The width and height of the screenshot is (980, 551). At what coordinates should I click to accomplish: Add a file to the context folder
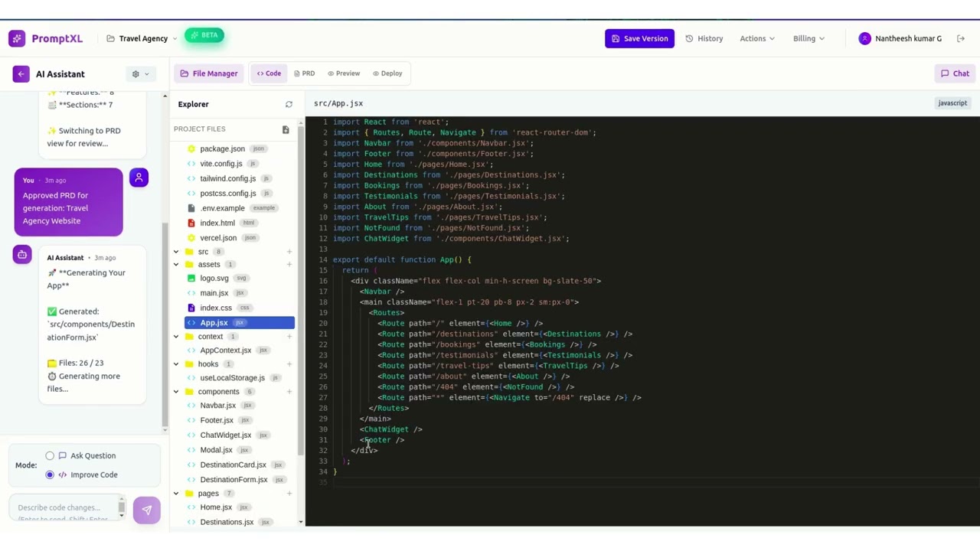[x=289, y=337]
